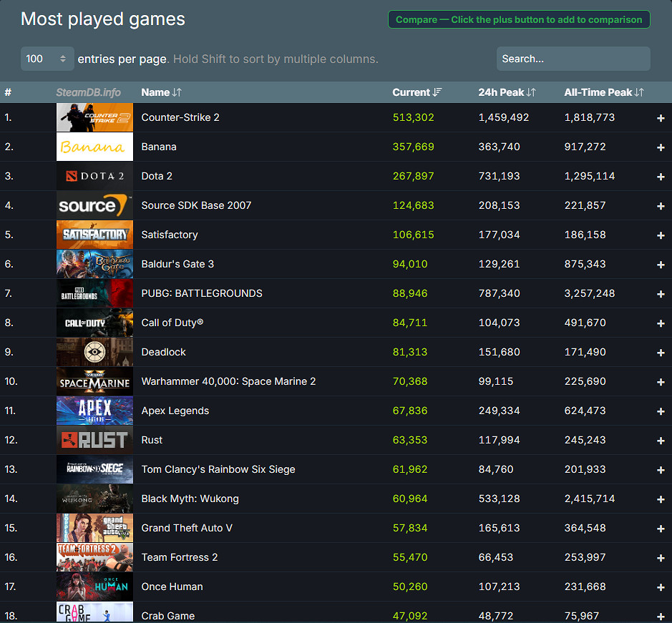Screen dimensions: 672x623
Task: Add Banana to comparison
Action: [x=661, y=147]
